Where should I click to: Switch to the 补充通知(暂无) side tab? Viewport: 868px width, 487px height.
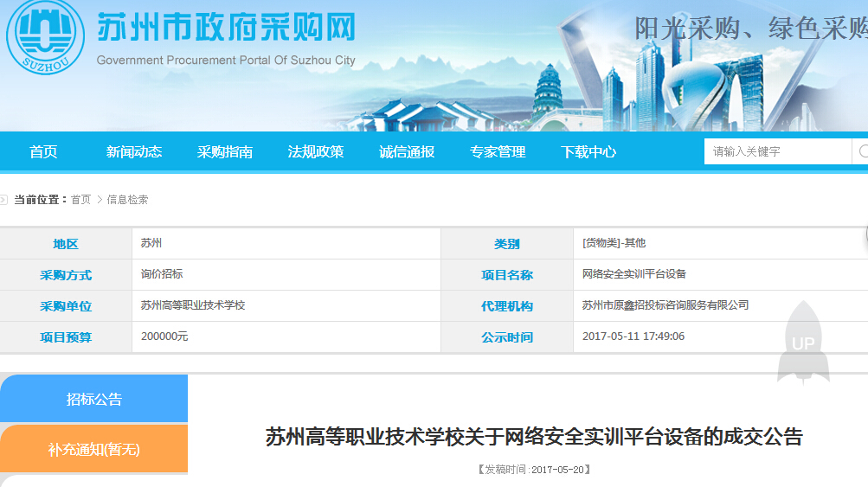coord(94,449)
